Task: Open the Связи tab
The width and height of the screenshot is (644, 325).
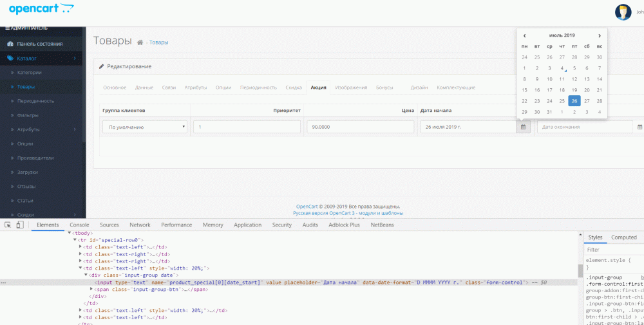Action: (x=169, y=88)
